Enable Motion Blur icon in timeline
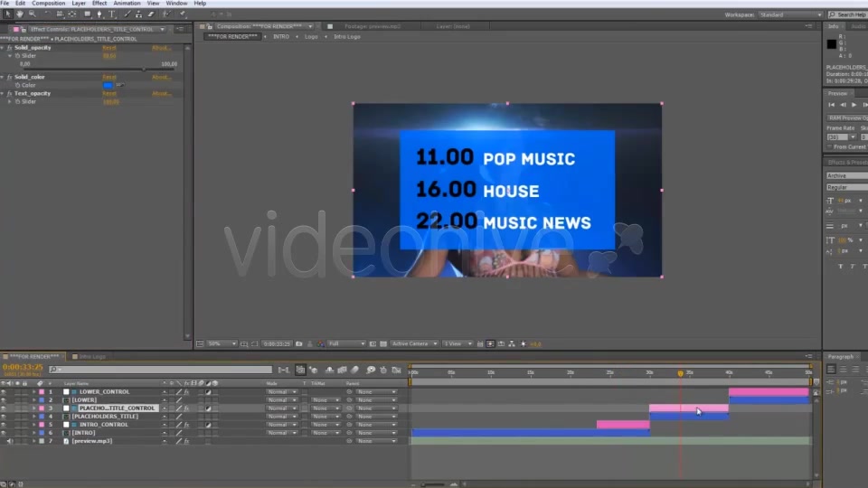868x488 pixels. [355, 370]
